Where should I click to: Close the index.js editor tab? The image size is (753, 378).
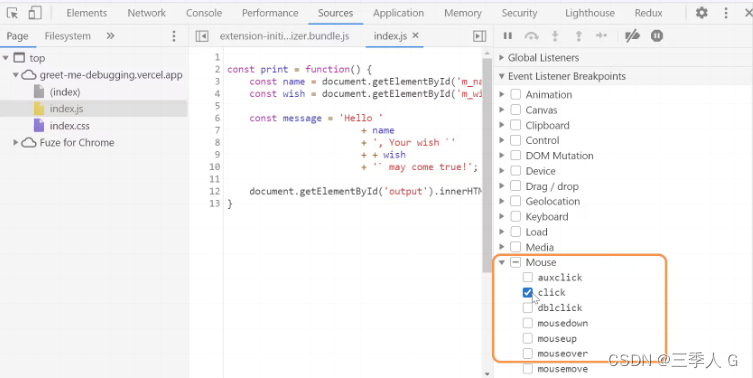click(416, 36)
